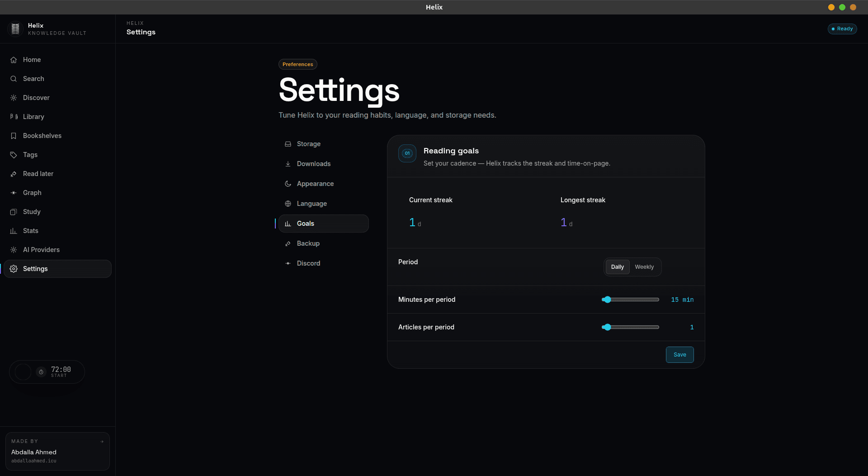Click the KNOWLEDGE VAULT subtitle
The height and width of the screenshot is (476, 868).
[x=57, y=33]
